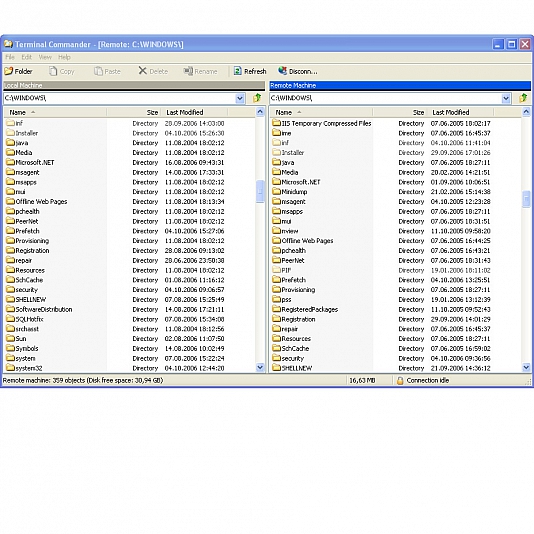This screenshot has width=534, height=534.
Task: Click the Rename toolbar icon
Action: coord(188,71)
